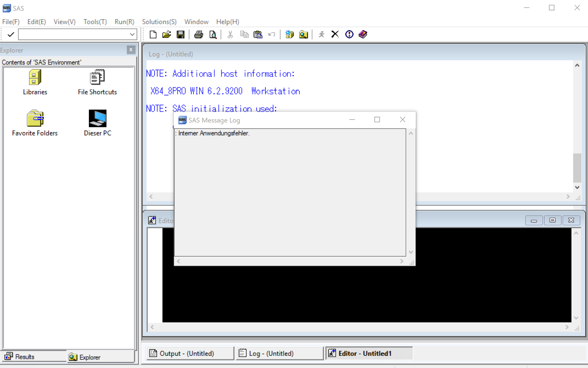Open the Tools(T) menu
This screenshot has height=368, width=588.
95,22
